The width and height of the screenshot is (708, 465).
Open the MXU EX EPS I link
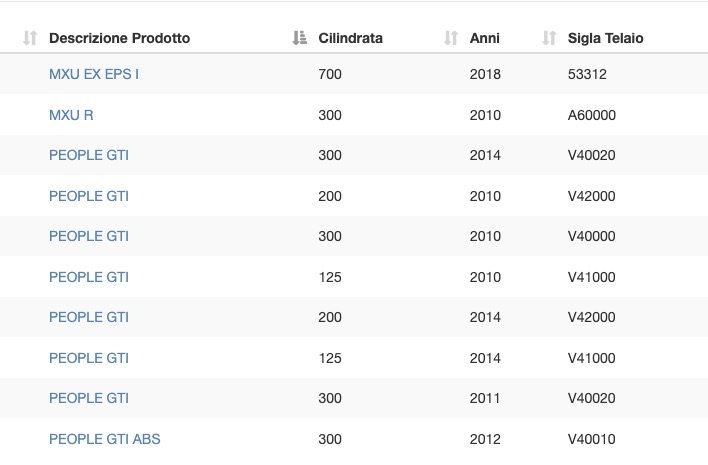(94, 74)
